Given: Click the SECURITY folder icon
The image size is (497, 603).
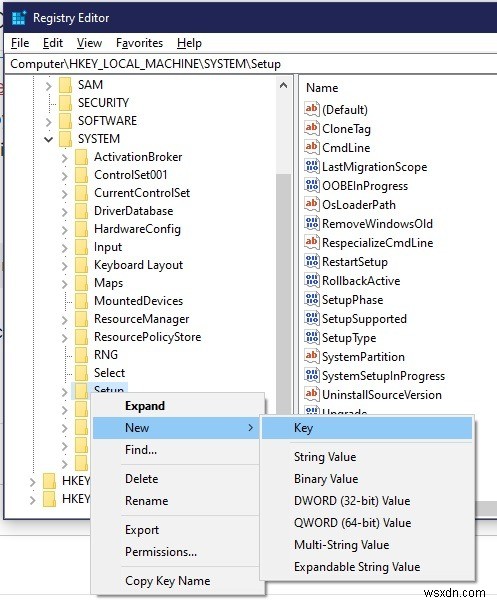Looking at the screenshot, I should [x=66, y=103].
